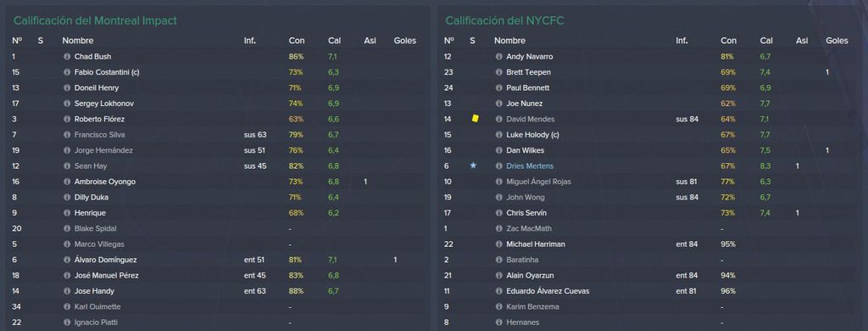
Task: Click the info icon beside Chad Bush
Action: tap(67, 57)
